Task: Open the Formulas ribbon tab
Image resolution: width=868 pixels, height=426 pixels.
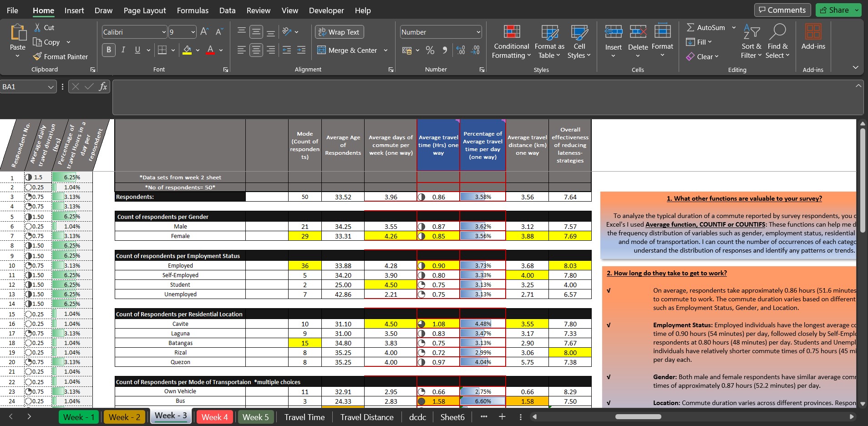Action: 193,10
